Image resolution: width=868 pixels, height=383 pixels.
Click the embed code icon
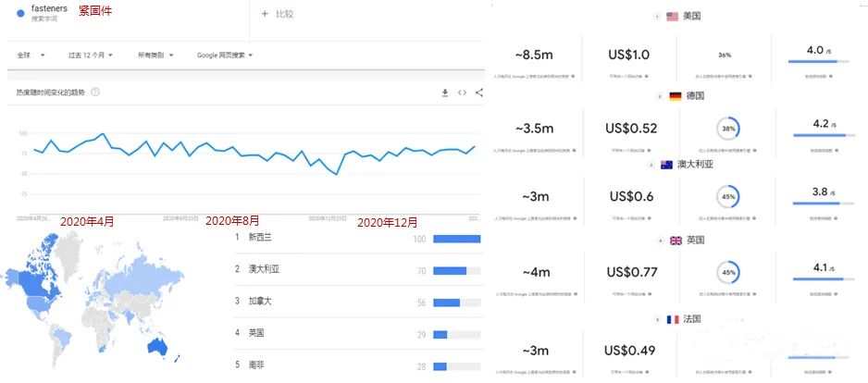[x=463, y=93]
